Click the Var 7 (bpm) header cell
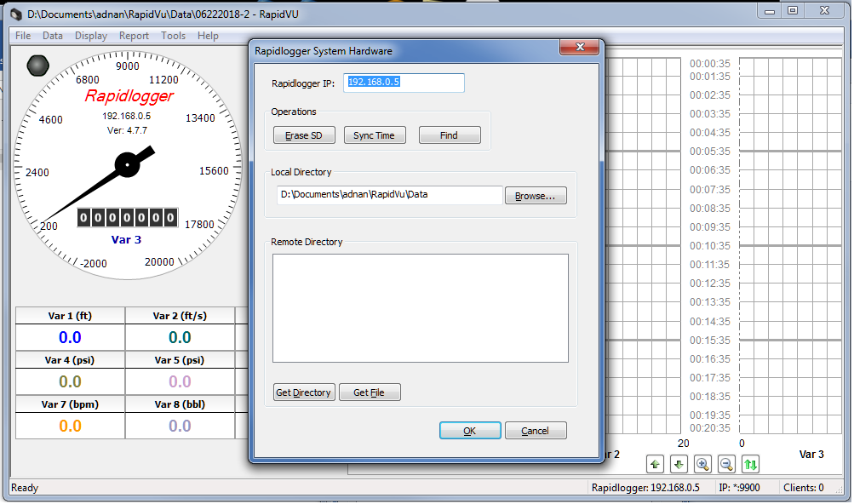Screen dimensions: 854x504 (x=71, y=404)
